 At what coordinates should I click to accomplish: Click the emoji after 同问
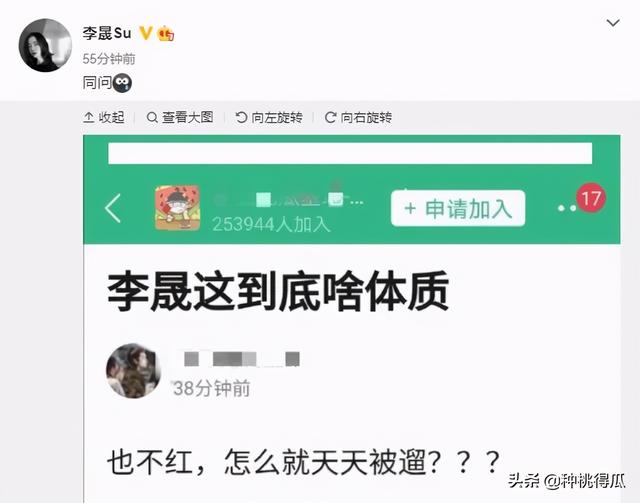pos(122,83)
